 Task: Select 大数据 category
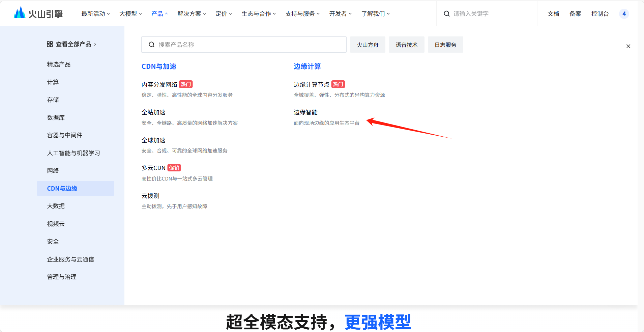pyautogui.click(x=56, y=206)
